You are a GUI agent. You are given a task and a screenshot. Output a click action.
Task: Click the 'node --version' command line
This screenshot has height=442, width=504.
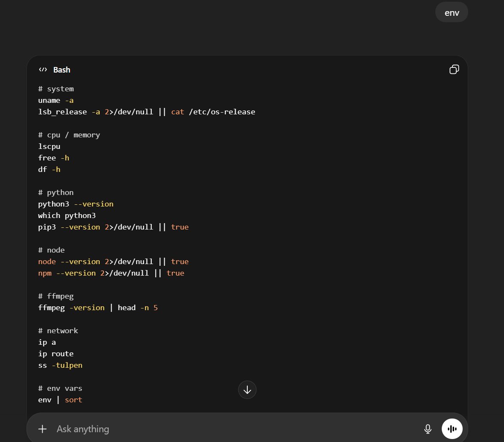pyautogui.click(x=113, y=262)
